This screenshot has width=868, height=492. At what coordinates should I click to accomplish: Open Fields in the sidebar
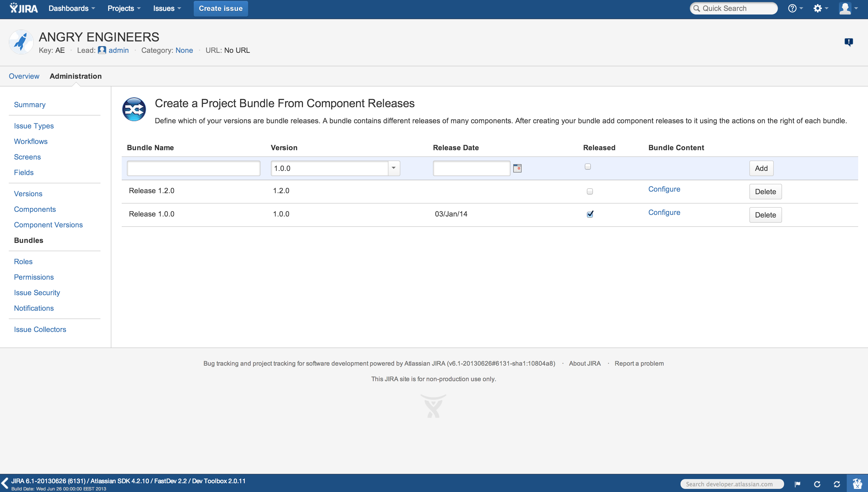[x=24, y=173]
